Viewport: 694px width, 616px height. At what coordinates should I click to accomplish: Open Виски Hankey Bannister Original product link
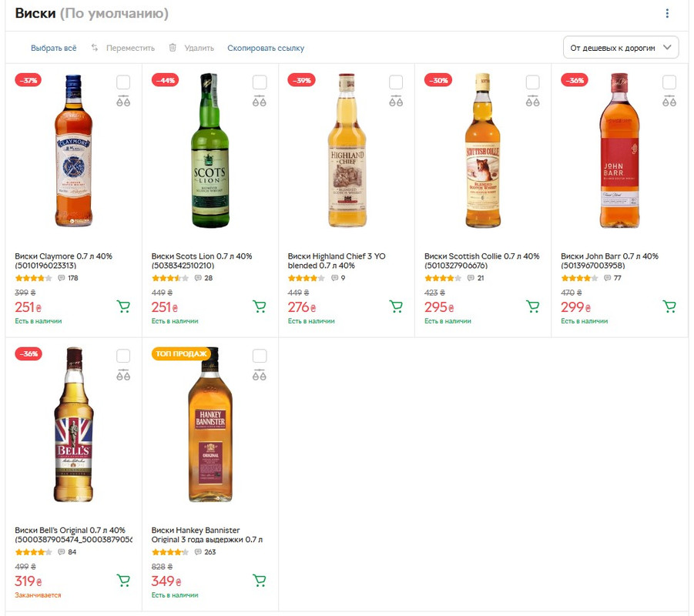click(206, 534)
